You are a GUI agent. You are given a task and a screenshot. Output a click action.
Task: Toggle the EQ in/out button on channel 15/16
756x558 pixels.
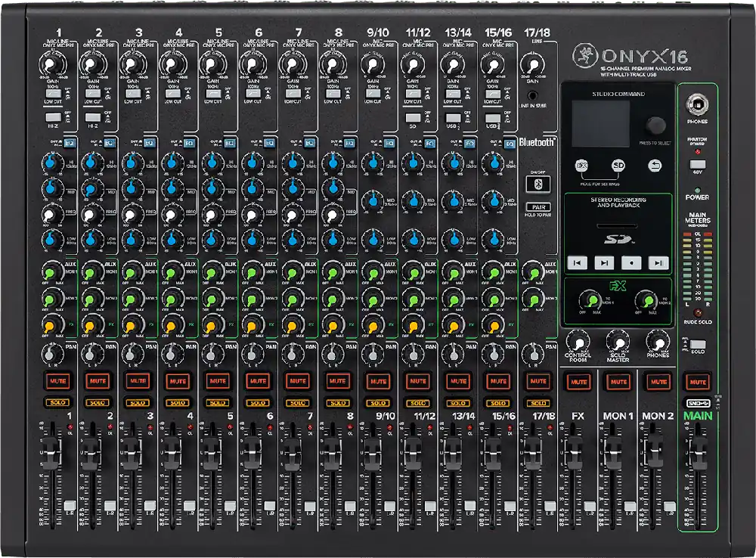tap(510, 143)
